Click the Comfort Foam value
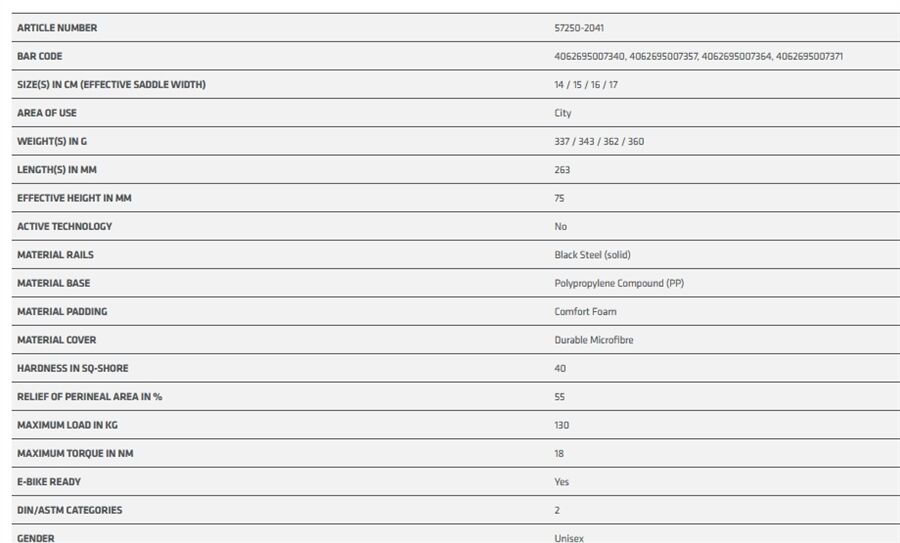The width and height of the screenshot is (900, 543). pyautogui.click(x=586, y=312)
